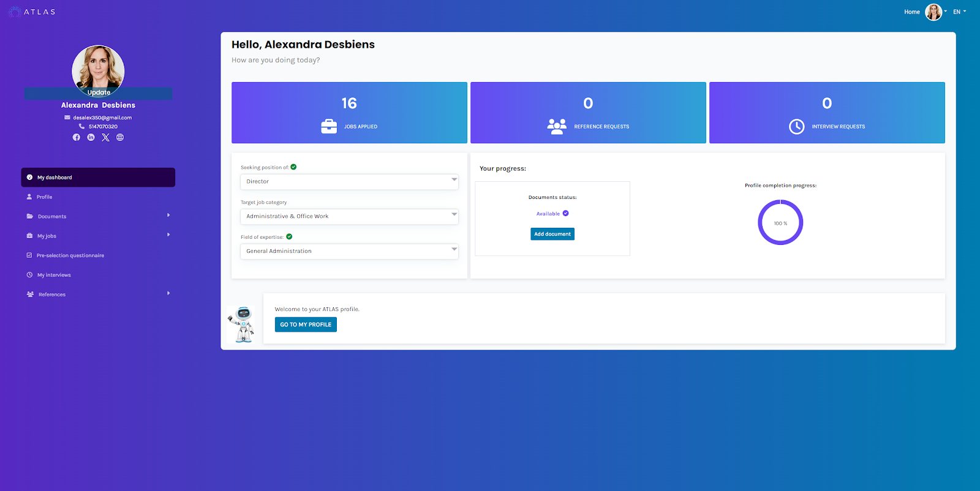Open X (Twitter) social icon

(x=105, y=137)
